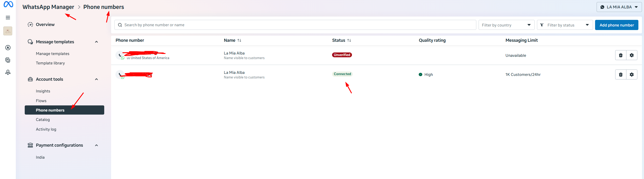Open the LA MIA ALBA account switcher
The image size is (644, 179).
coord(619,7)
